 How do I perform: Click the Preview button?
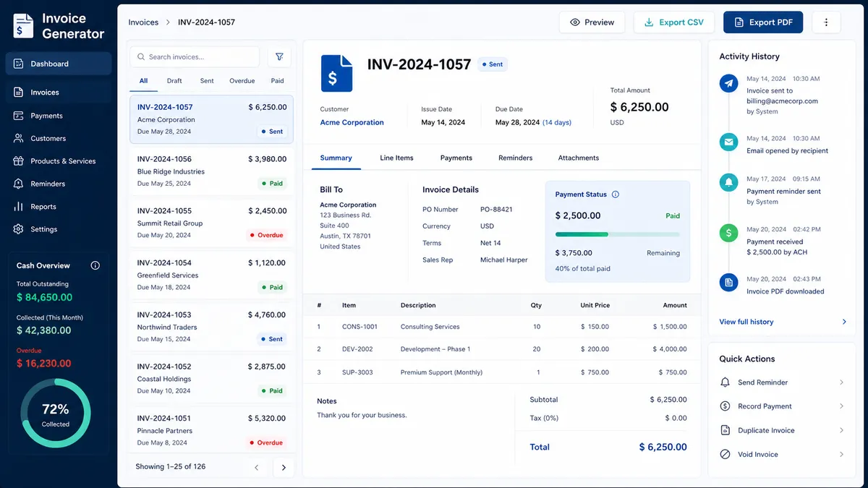(592, 22)
